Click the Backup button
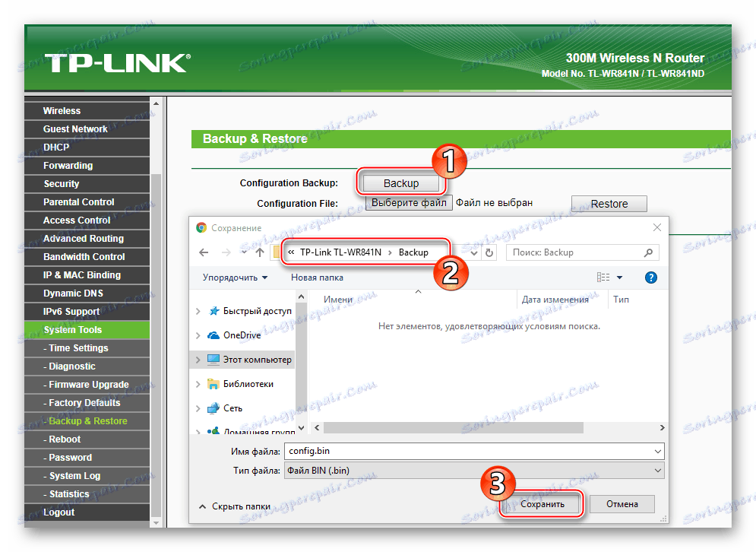 click(401, 183)
